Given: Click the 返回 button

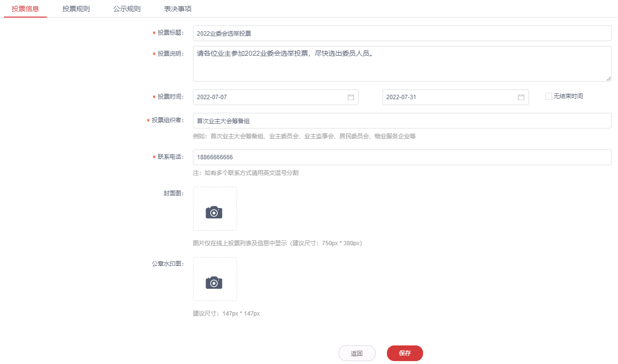Looking at the screenshot, I should click(357, 353).
